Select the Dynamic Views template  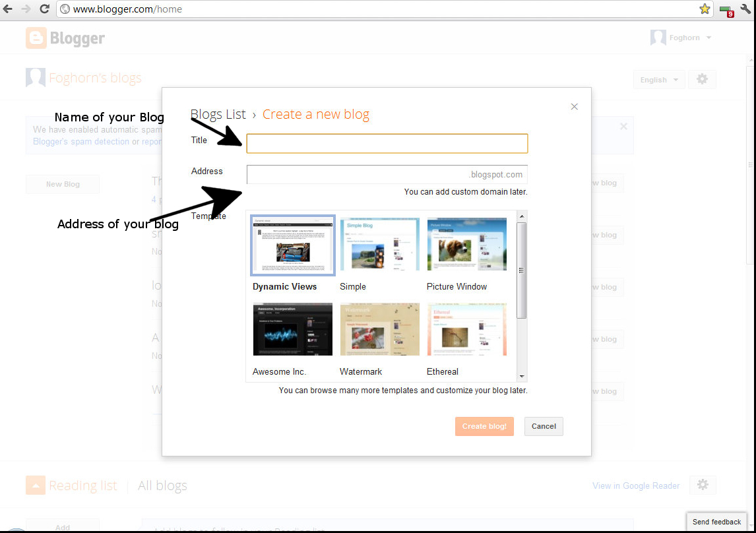(x=292, y=245)
